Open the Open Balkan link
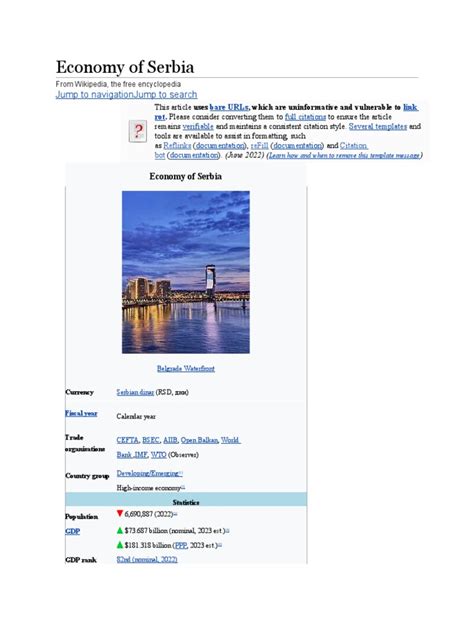This screenshot has width=474, height=632. pos(199,440)
